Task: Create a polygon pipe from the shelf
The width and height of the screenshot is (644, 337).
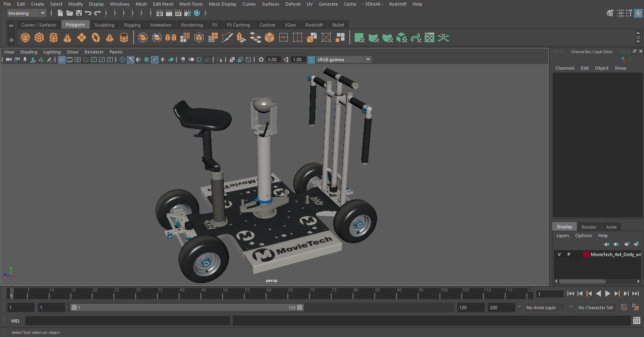Action: (124, 38)
